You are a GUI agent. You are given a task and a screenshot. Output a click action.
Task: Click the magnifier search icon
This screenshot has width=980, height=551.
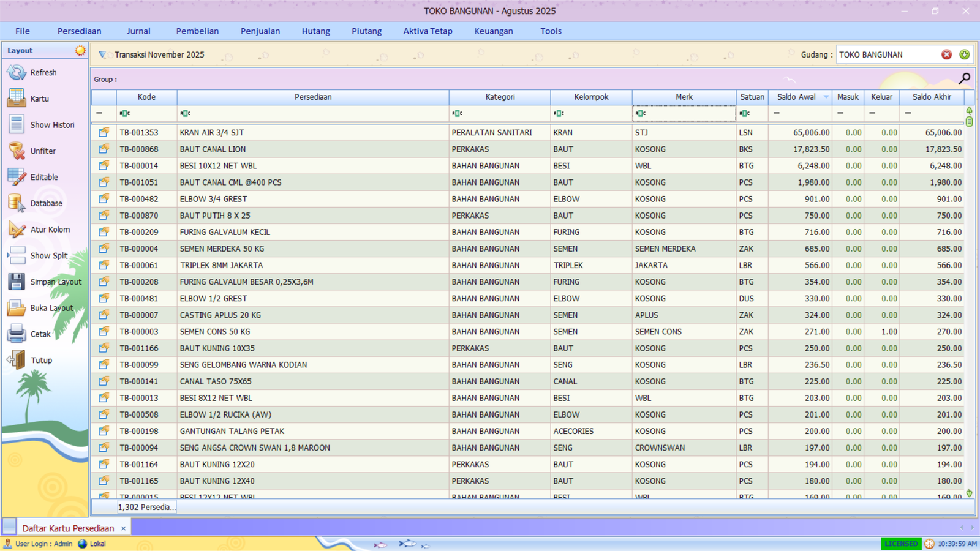964,78
